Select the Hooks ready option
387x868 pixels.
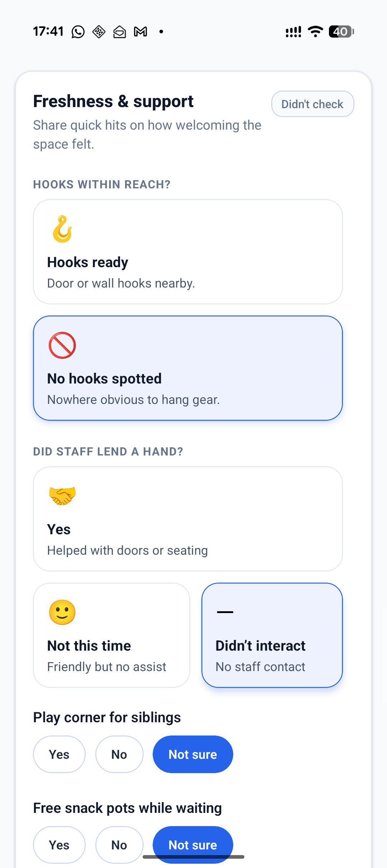pyautogui.click(x=188, y=251)
